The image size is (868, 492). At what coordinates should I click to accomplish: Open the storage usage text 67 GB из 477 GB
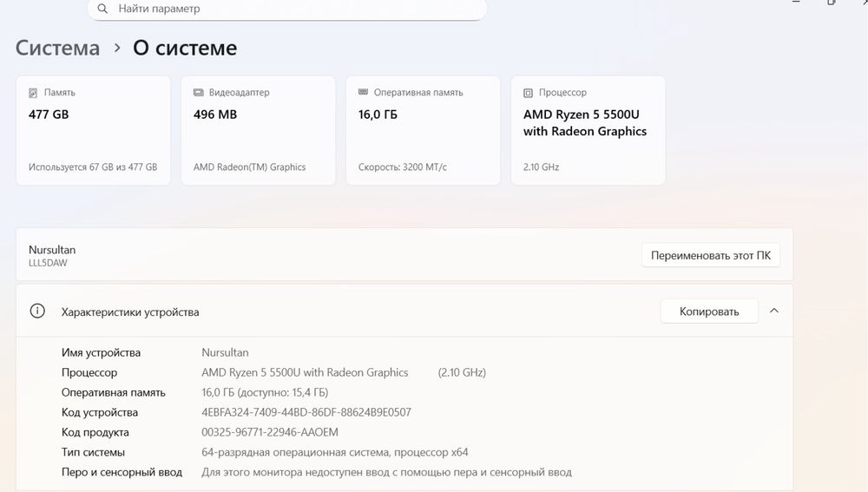pos(93,167)
